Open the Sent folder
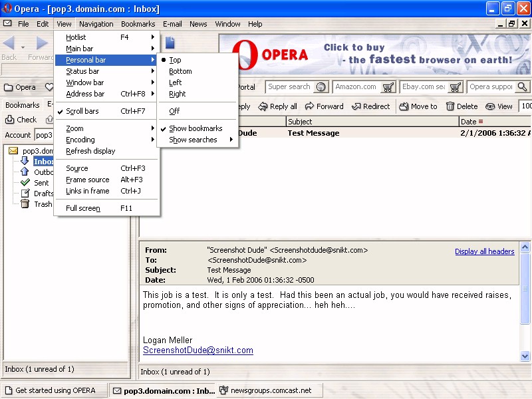This screenshot has width=532, height=399. tap(41, 183)
